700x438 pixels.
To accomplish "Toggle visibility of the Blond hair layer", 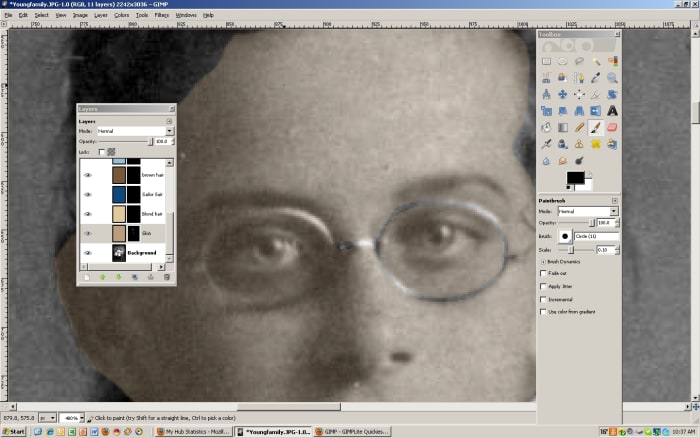I will (x=88, y=214).
